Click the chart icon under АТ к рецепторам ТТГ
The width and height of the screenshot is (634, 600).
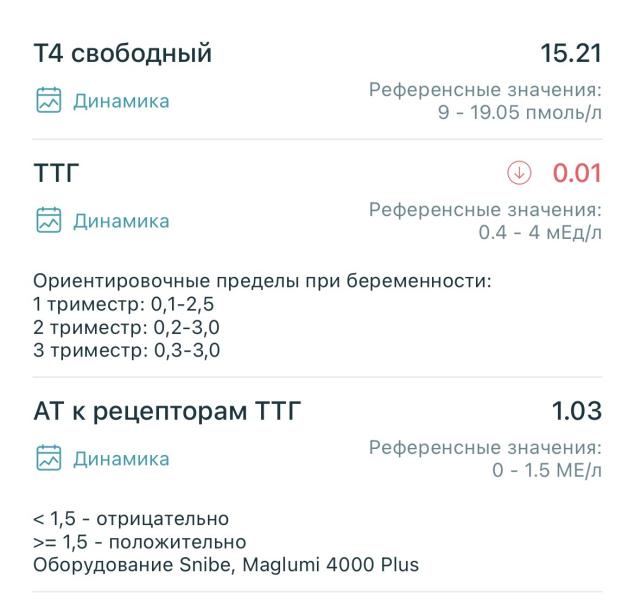(49, 458)
